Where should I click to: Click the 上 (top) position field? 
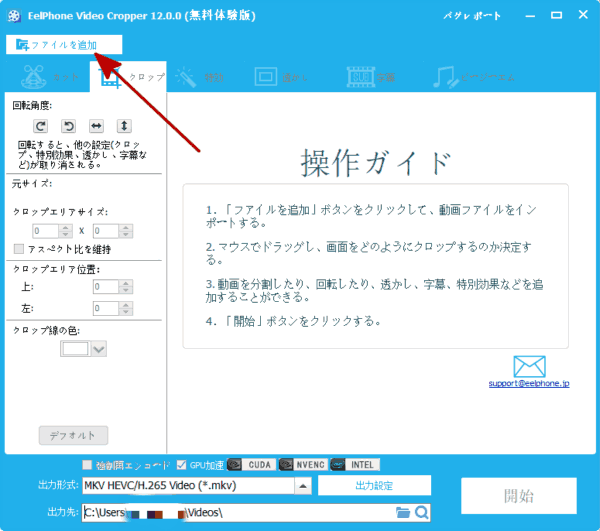point(106,287)
